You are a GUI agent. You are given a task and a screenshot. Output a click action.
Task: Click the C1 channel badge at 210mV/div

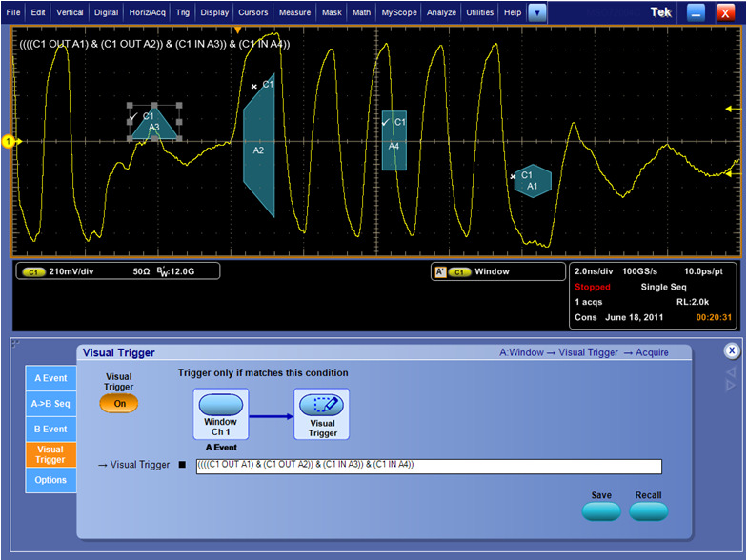[34, 271]
